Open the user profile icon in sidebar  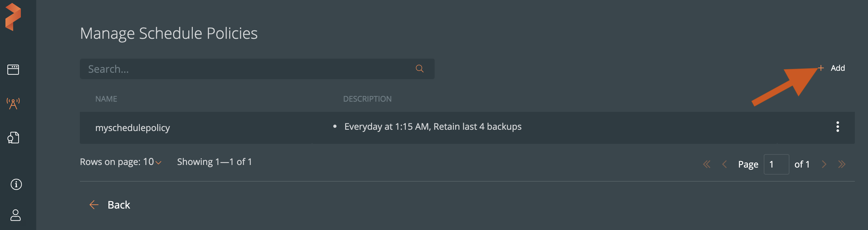tap(15, 215)
